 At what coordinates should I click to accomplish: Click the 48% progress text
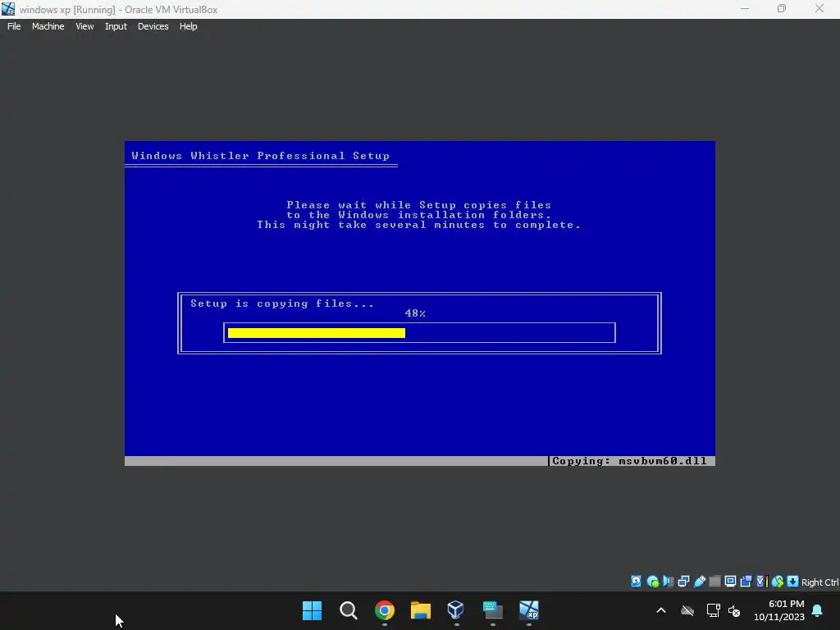pyautogui.click(x=415, y=313)
